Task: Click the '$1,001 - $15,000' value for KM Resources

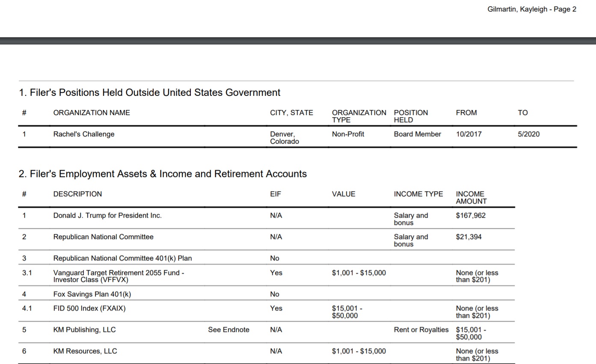Action: [359, 351]
